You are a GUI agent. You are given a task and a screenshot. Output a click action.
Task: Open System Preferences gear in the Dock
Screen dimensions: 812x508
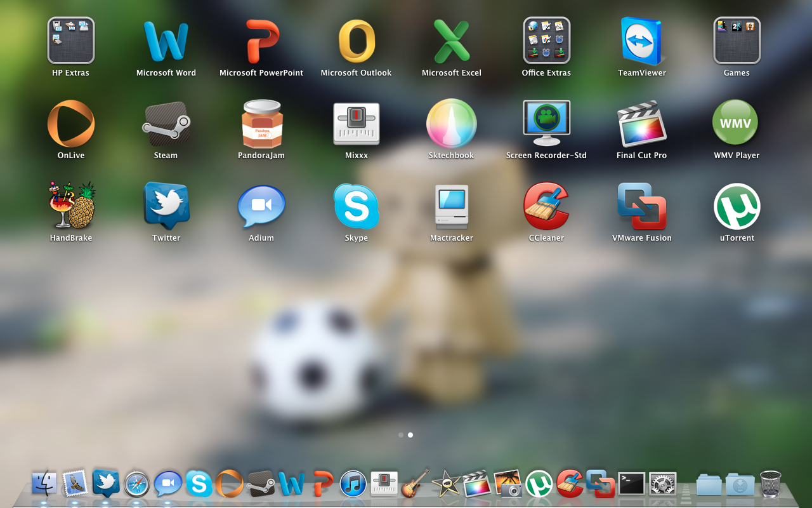(663, 484)
